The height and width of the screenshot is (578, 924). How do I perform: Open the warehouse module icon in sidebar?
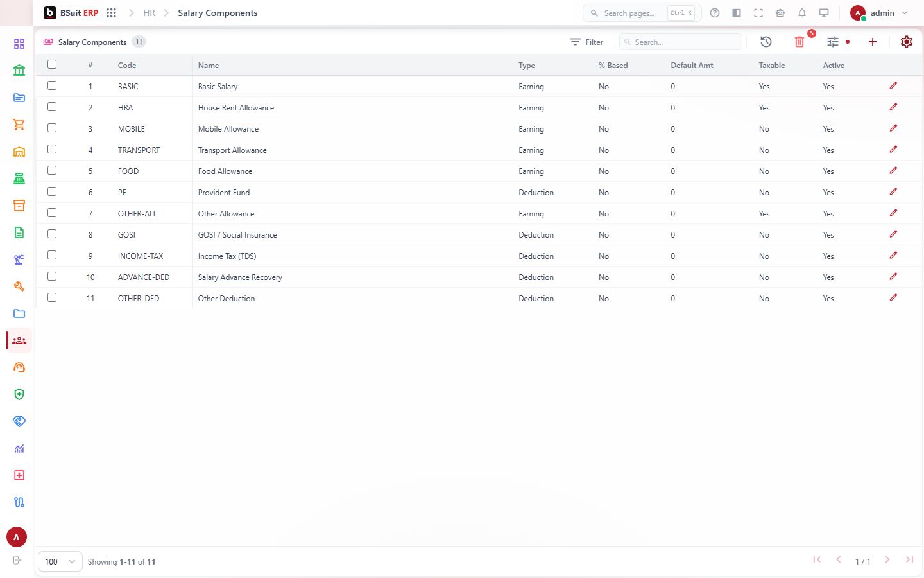click(x=19, y=152)
